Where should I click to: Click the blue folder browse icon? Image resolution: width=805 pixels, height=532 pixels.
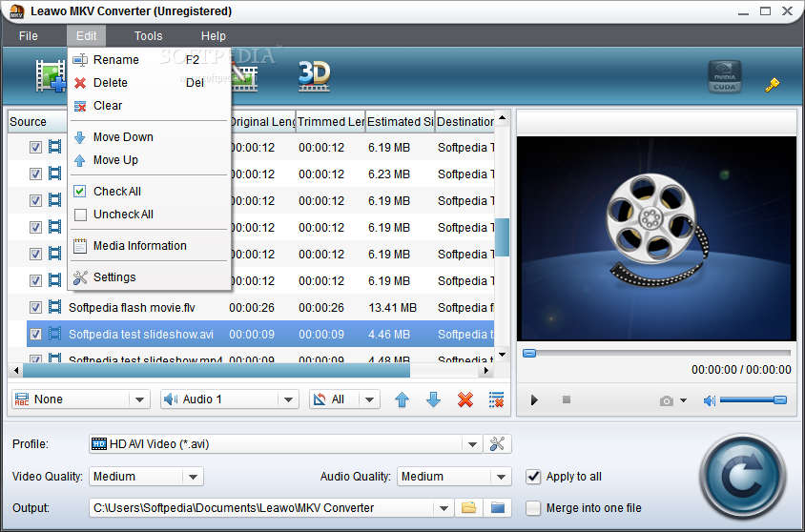tap(498, 508)
